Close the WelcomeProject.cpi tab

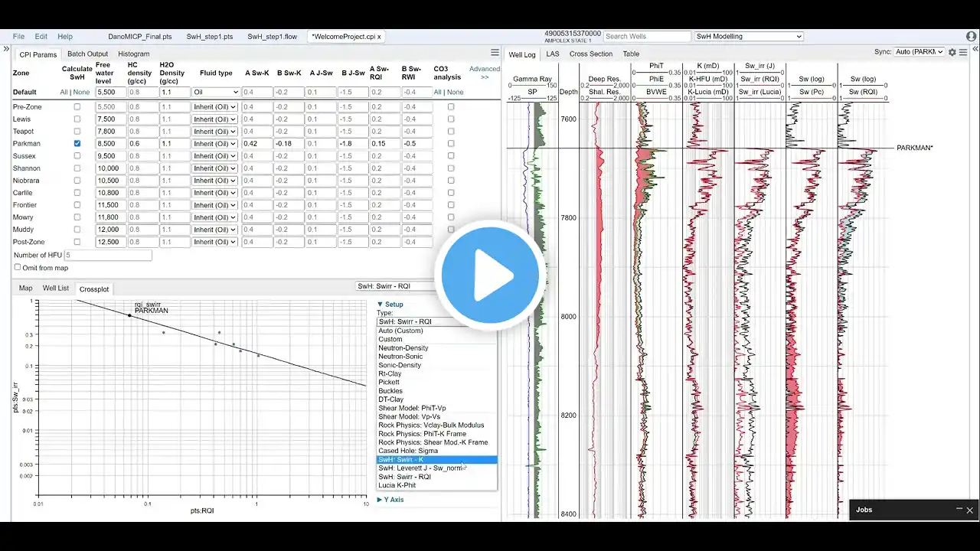pyautogui.click(x=379, y=36)
